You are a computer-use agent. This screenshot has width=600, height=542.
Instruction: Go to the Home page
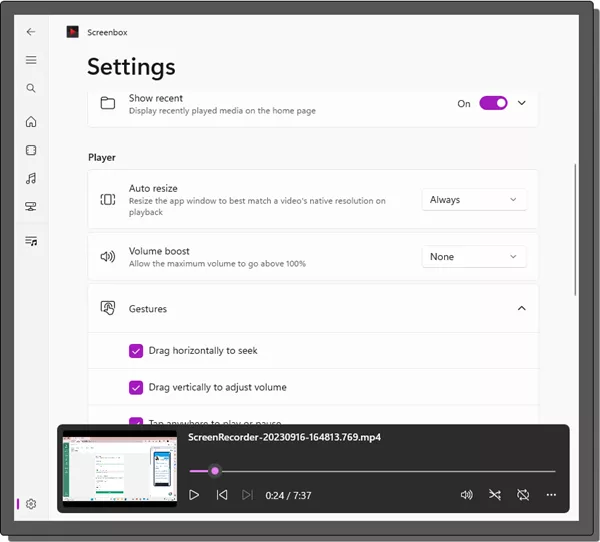point(31,122)
